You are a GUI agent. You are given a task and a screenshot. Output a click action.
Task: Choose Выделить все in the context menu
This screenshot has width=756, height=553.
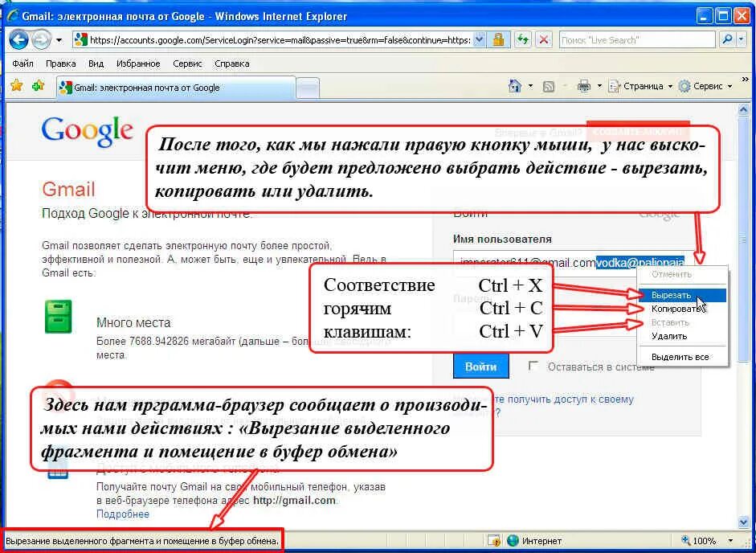(682, 357)
